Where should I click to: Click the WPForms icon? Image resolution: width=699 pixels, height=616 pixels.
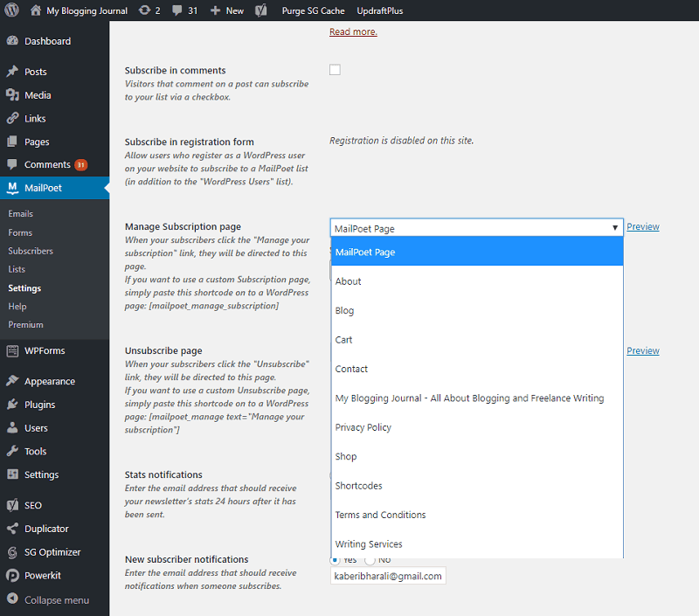tap(12, 350)
